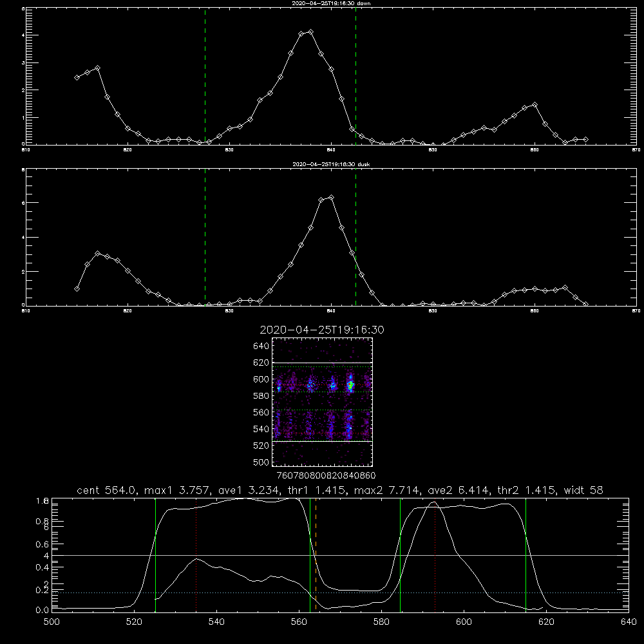
Task: Click the '500' label on bottom plot x-axis
Action: (x=52, y=622)
